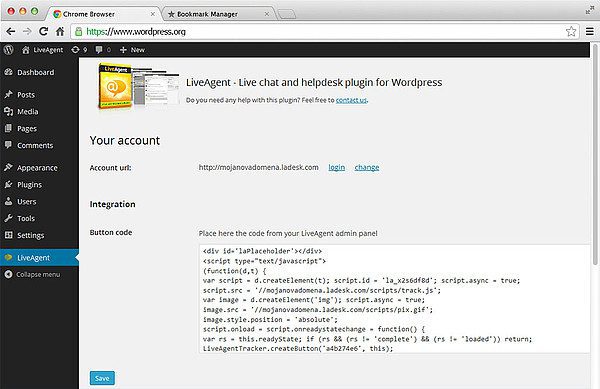Click the Save button
Screen dimensions: 600x389
tap(102, 378)
